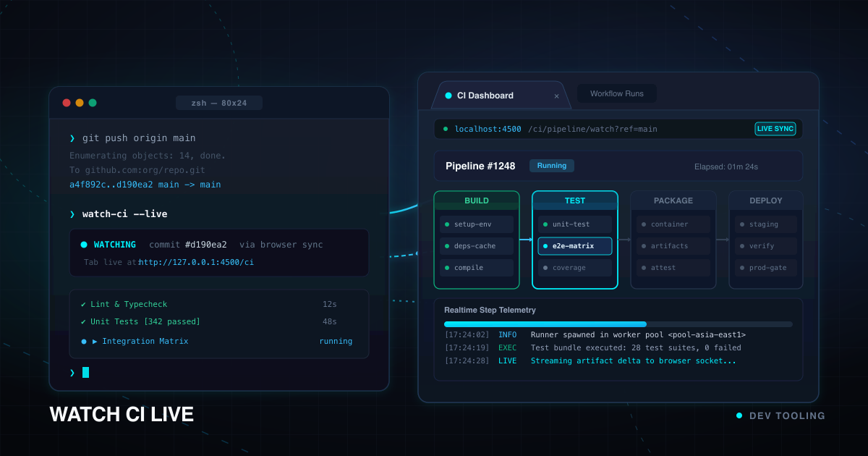Select the attest package step
Image resolution: width=868 pixels, height=456 pixels.
673,268
